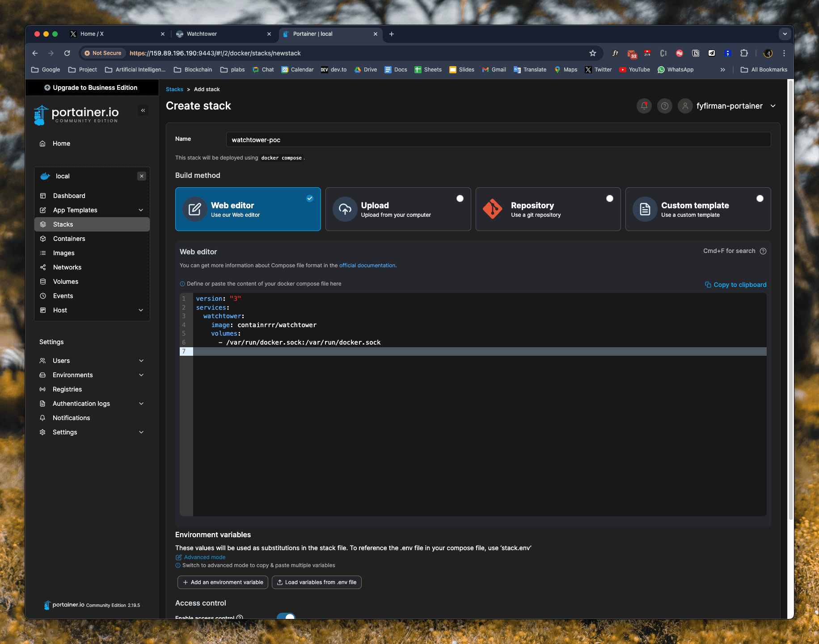Image resolution: width=819 pixels, height=644 pixels.
Task: Select the Upload build method radio
Action: 460,198
